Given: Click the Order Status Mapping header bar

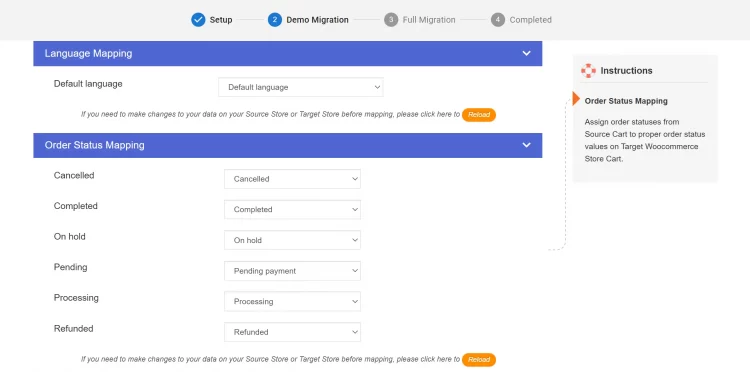Looking at the screenshot, I should [287, 145].
